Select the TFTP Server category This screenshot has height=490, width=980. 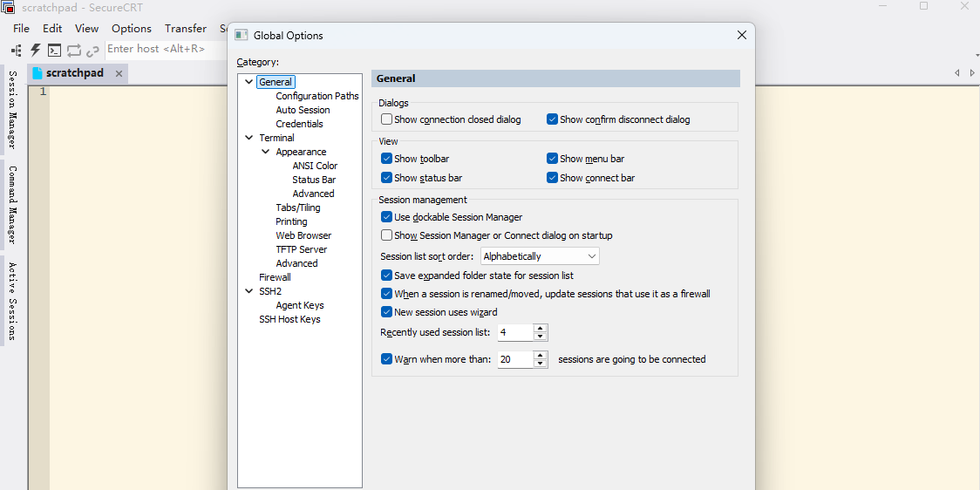pos(302,249)
